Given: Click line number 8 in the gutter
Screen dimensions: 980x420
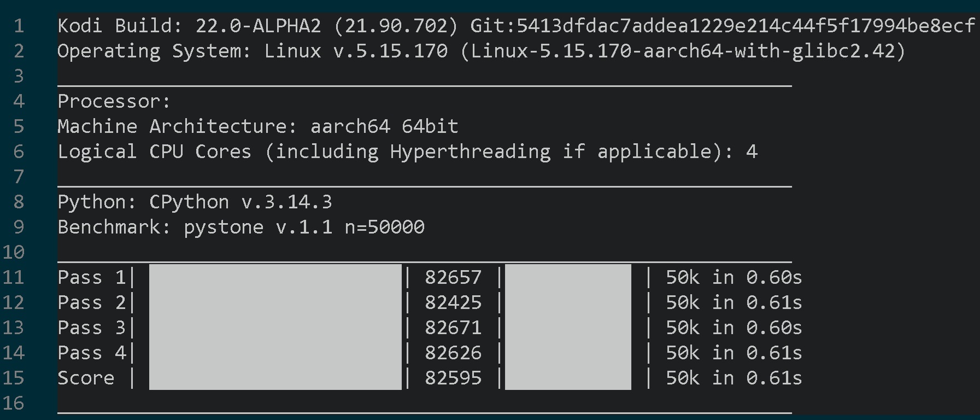Looking at the screenshot, I should click(19, 202).
